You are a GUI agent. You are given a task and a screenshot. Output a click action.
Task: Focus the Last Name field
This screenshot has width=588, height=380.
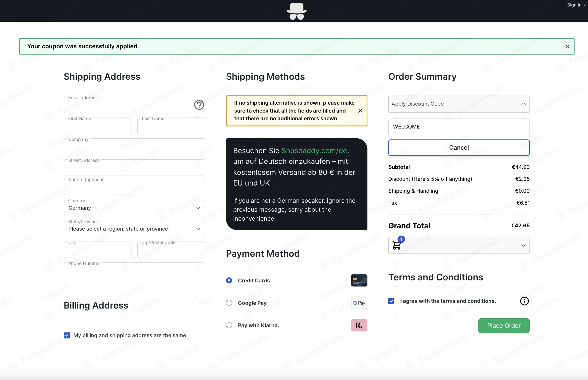coord(171,126)
